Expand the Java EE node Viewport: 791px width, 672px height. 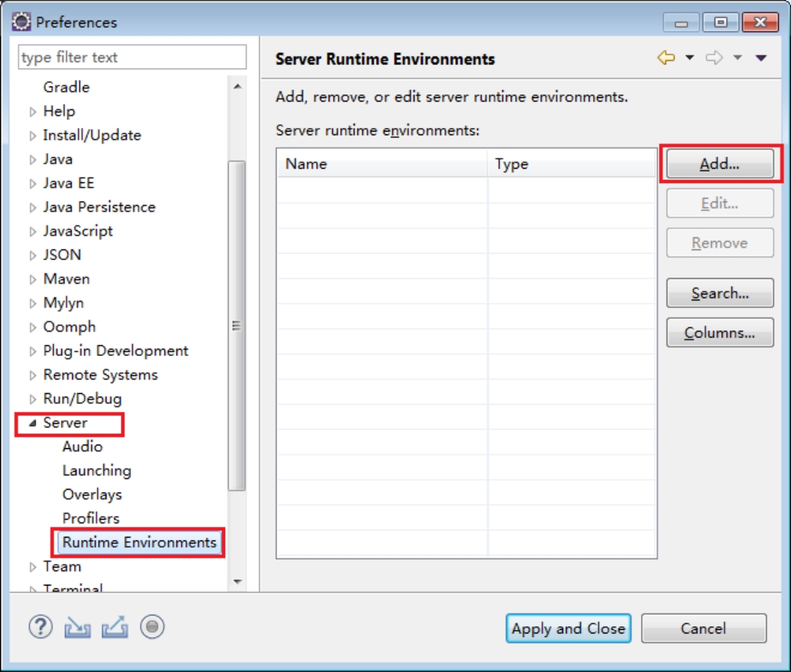point(33,184)
